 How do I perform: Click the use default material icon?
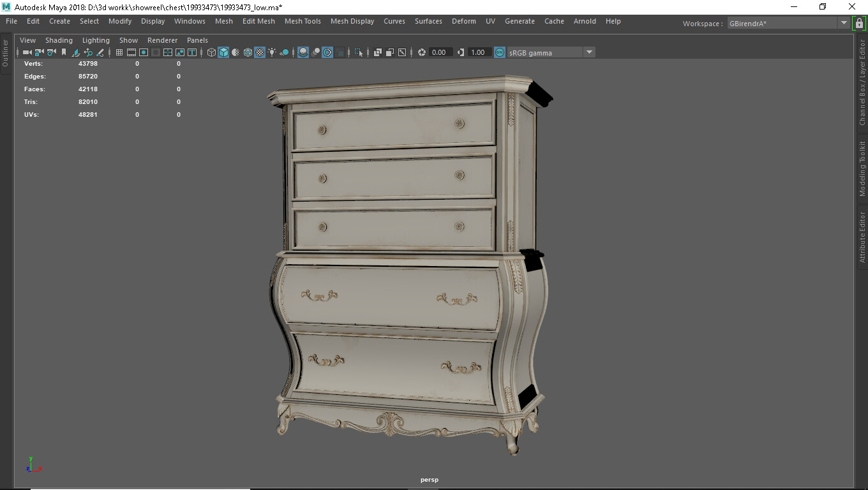coord(235,52)
